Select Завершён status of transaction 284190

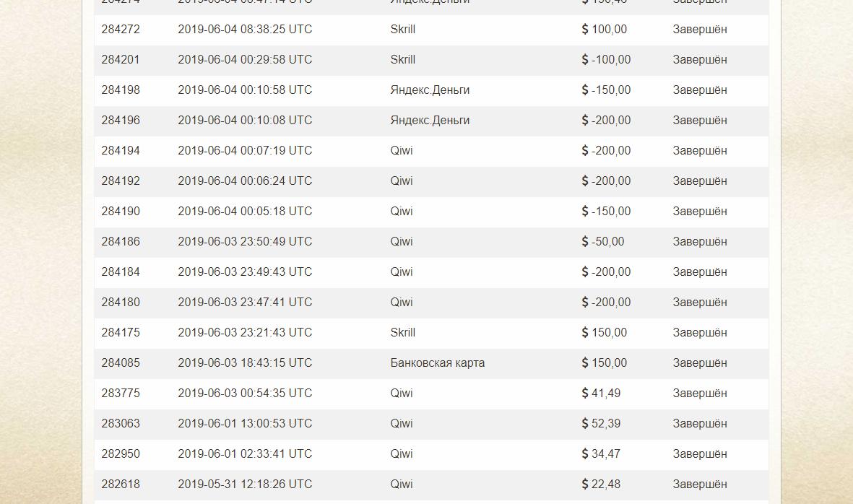click(700, 212)
